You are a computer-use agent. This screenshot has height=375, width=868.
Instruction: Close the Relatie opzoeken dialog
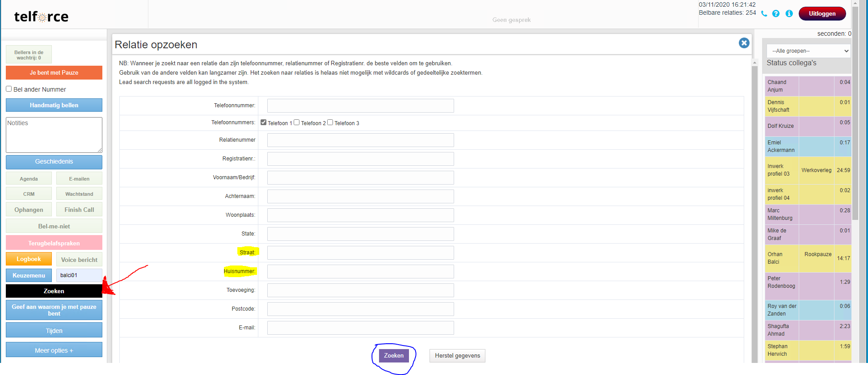[x=744, y=43]
